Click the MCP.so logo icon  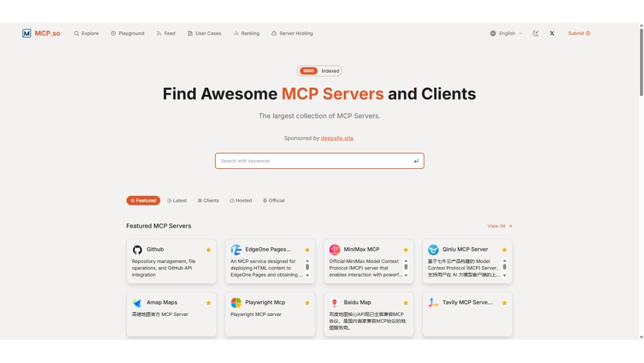tap(26, 34)
